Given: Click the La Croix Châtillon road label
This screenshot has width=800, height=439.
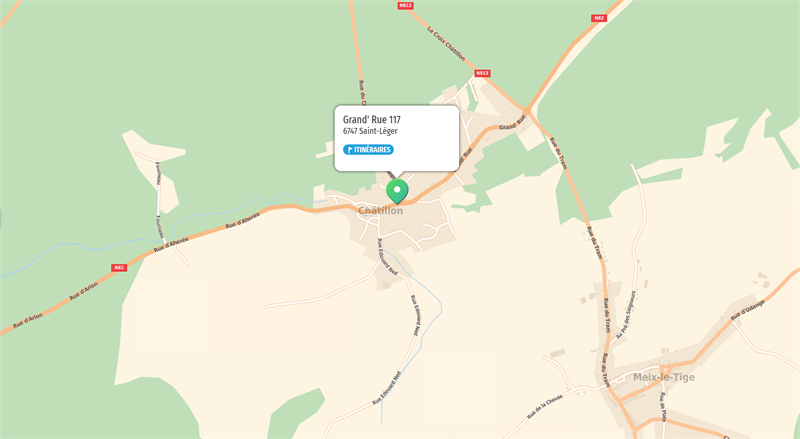Looking at the screenshot, I should click(446, 44).
